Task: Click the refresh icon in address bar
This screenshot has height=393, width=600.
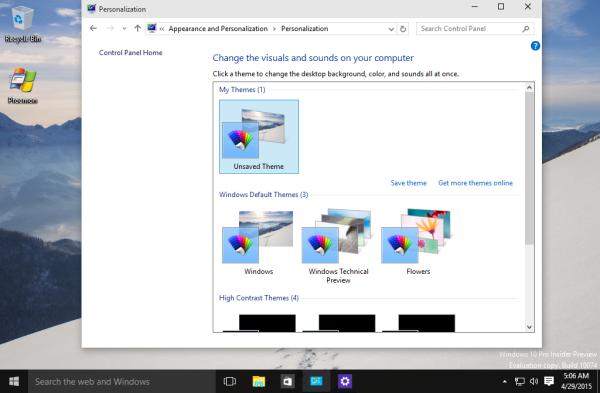Action: (x=403, y=29)
